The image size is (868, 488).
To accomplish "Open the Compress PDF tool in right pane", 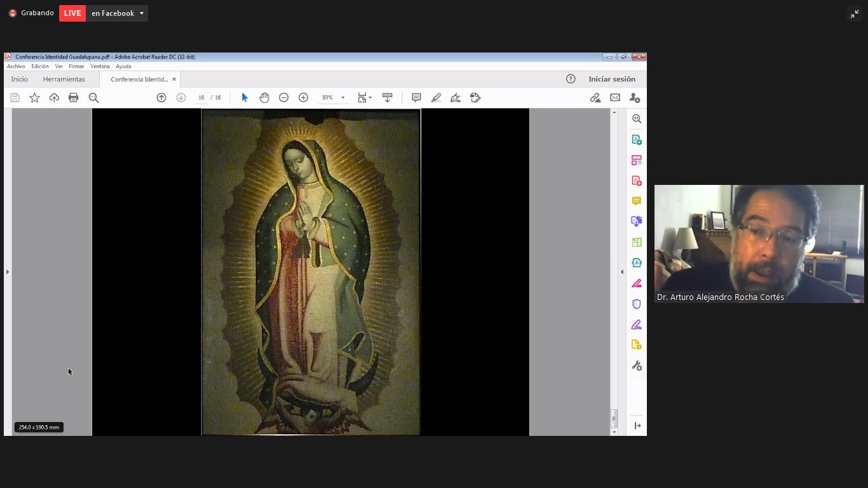I will [637, 262].
